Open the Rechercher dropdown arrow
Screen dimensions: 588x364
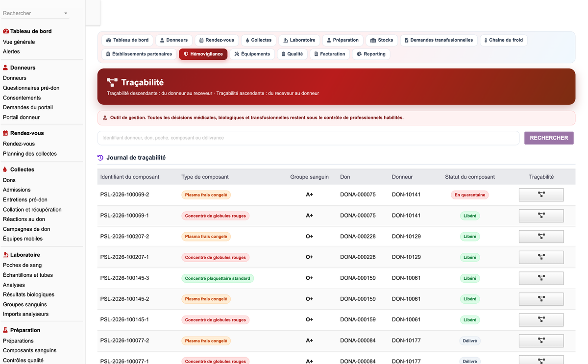[66, 14]
